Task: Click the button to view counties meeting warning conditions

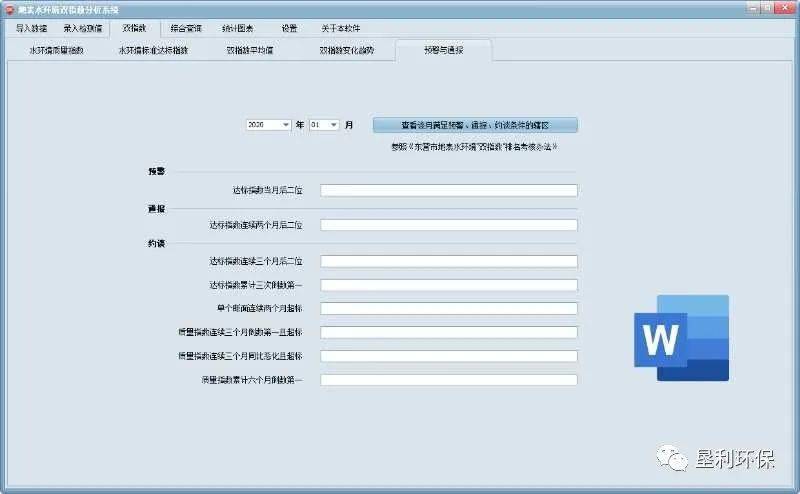Action: tap(475, 125)
